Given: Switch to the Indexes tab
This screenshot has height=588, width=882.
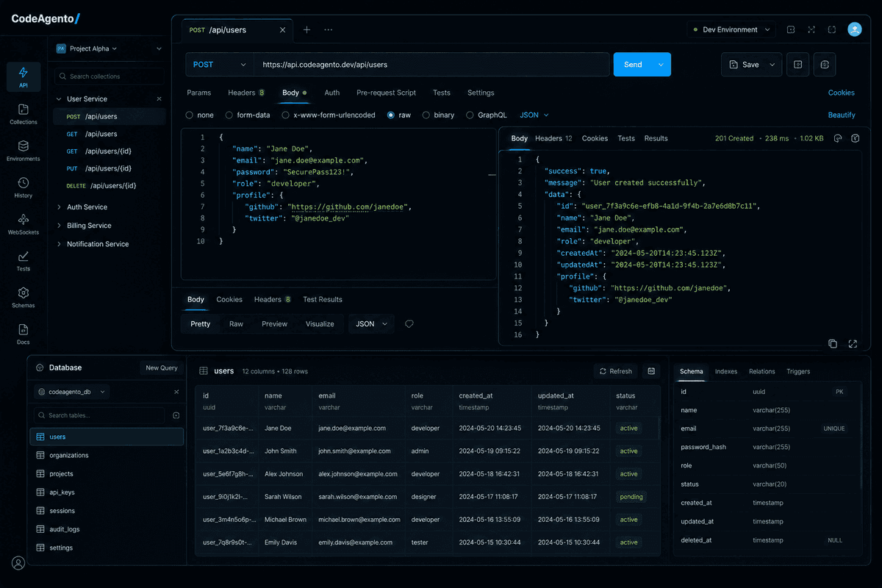Looking at the screenshot, I should tap(726, 371).
